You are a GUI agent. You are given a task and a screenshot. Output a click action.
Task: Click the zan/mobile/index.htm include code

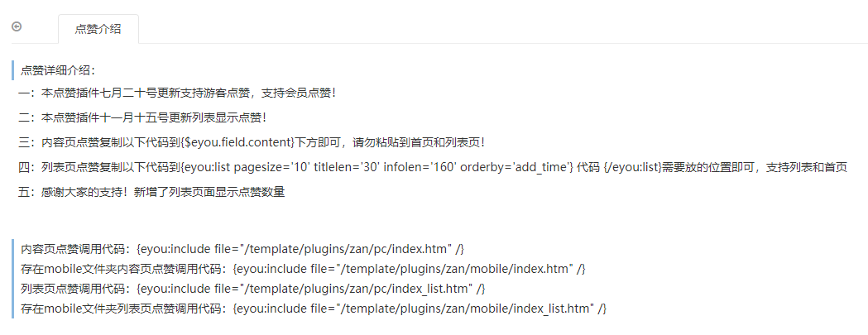[410, 269]
